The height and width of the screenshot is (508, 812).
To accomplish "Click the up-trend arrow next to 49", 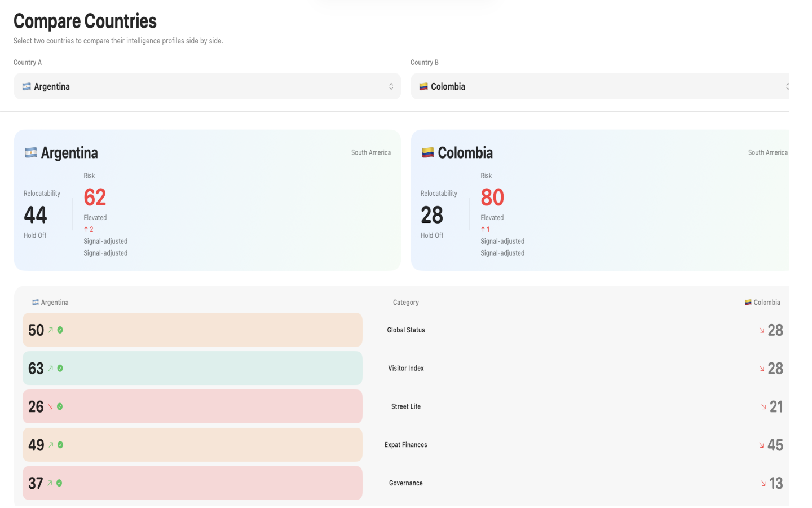I will (51, 445).
